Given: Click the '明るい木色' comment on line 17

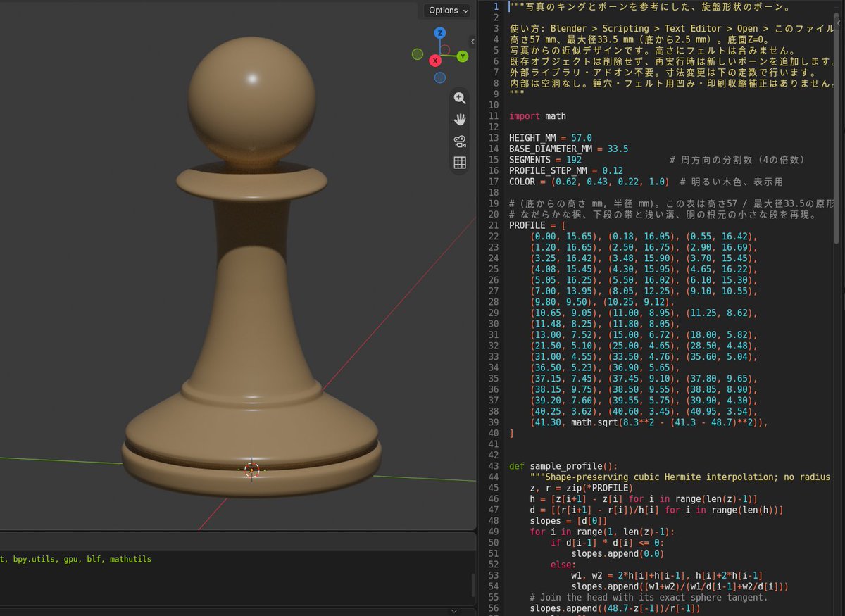Looking at the screenshot, I should pos(732,182).
